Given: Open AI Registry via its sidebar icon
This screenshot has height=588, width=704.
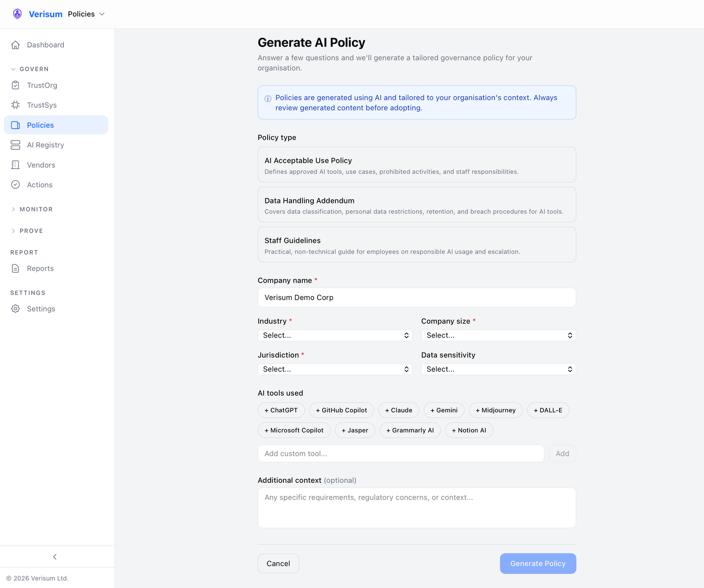Looking at the screenshot, I should click(15, 145).
